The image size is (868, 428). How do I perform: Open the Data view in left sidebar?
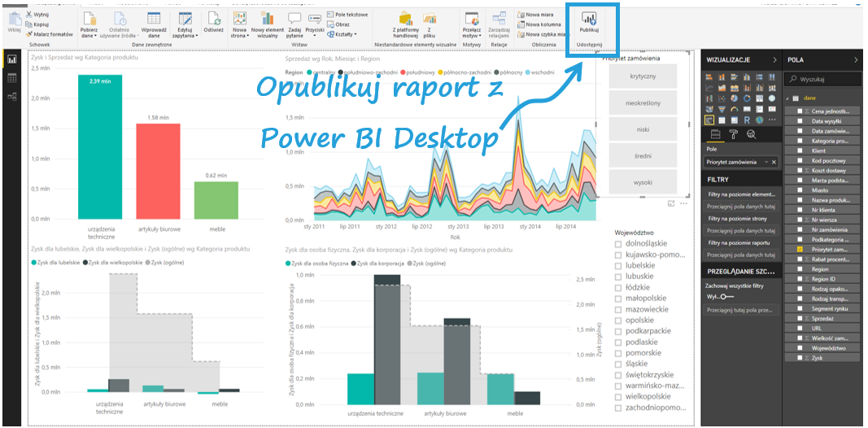12,78
